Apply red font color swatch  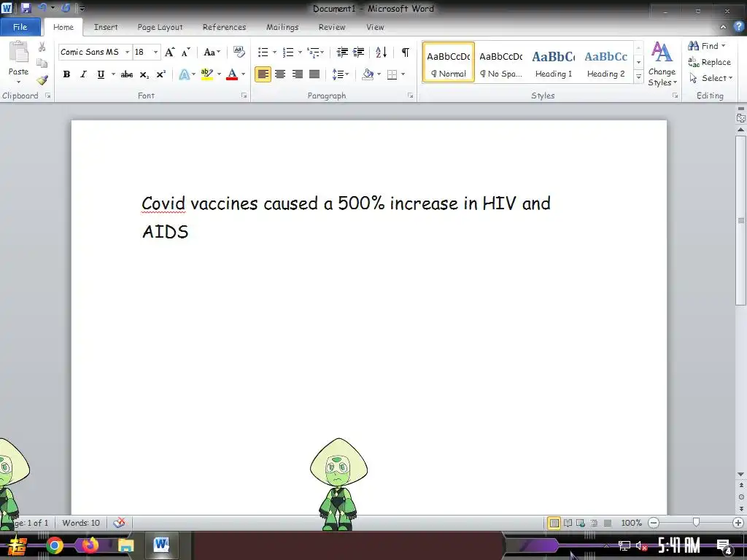pyautogui.click(x=232, y=74)
